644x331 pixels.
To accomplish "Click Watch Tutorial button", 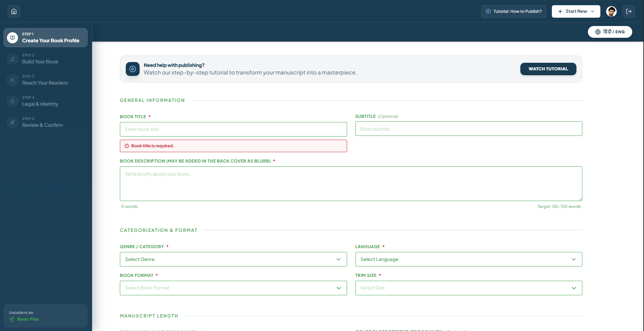I will click(548, 69).
